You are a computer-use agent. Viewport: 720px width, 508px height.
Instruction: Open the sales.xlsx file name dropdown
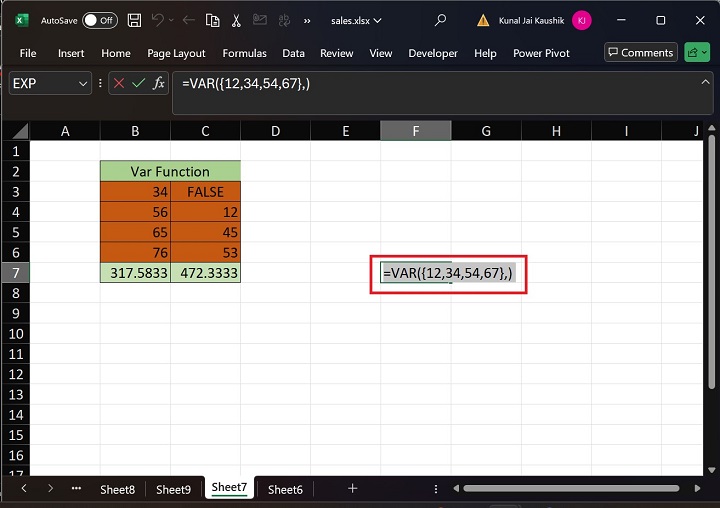point(356,21)
